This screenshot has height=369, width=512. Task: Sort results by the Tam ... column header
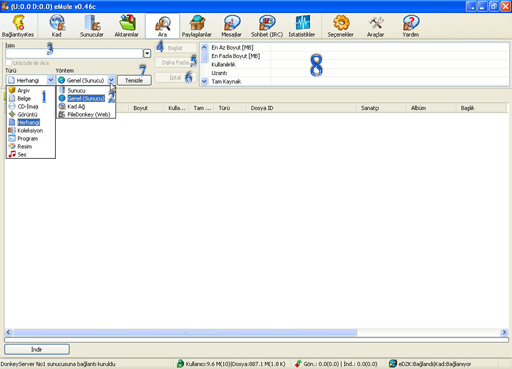(202, 108)
